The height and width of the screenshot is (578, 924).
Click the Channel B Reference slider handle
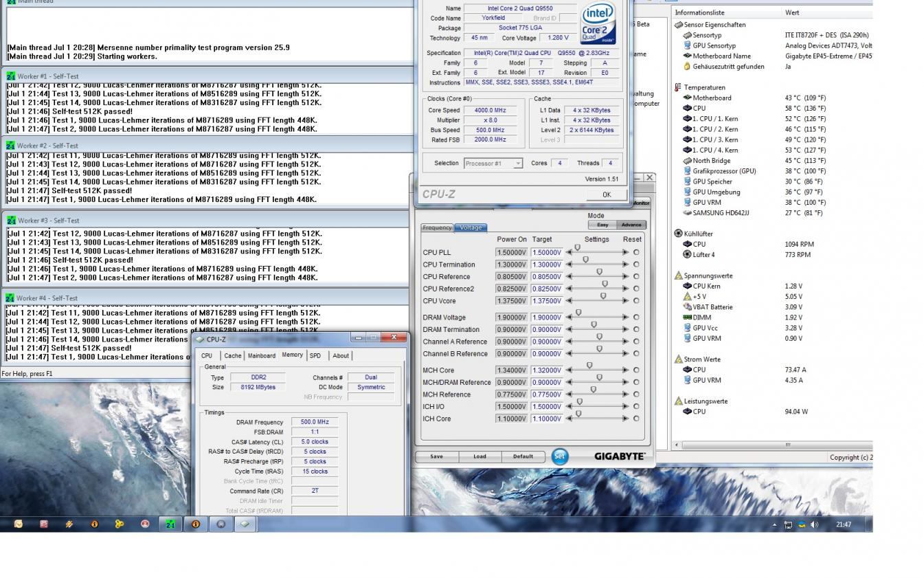(599, 350)
